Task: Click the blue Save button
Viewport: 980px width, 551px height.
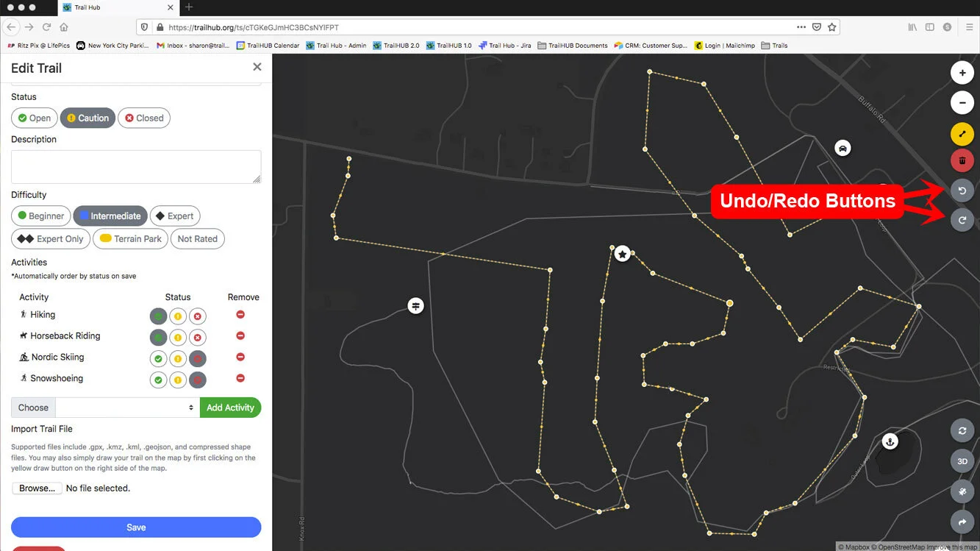Action: coord(136,527)
